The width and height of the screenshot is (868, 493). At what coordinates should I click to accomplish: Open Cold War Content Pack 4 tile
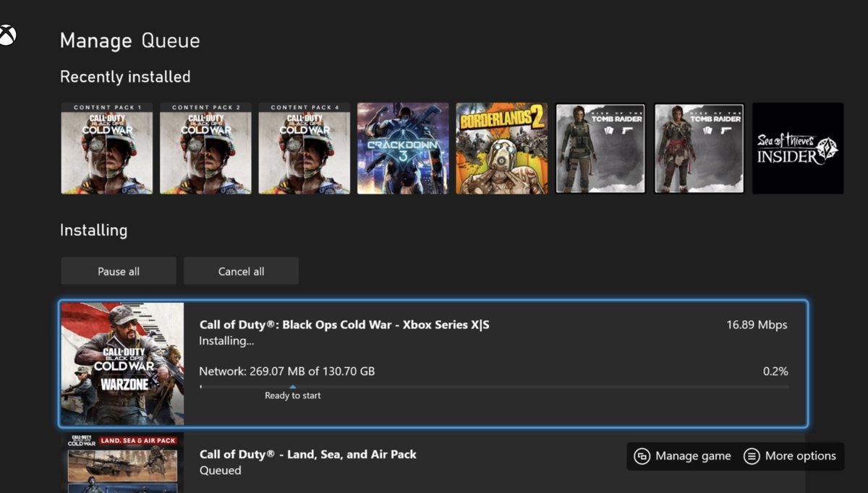coord(305,148)
